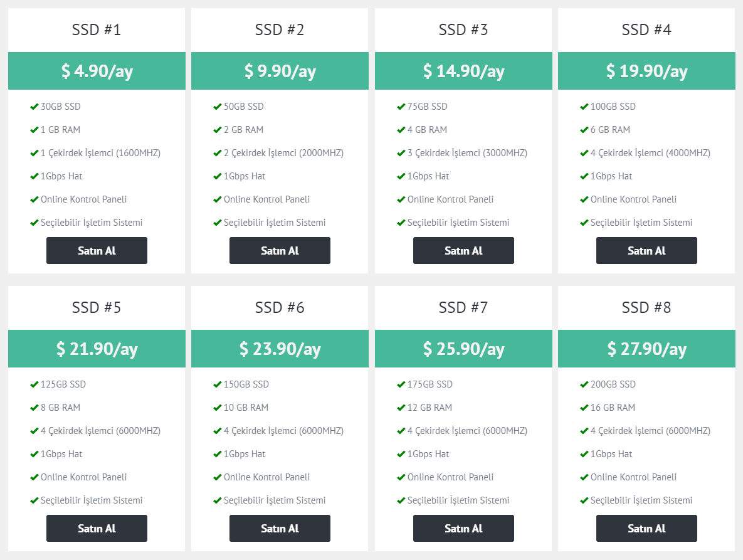Click the $ 14.90/ay price banner
The width and height of the screenshot is (743, 560).
click(463, 71)
